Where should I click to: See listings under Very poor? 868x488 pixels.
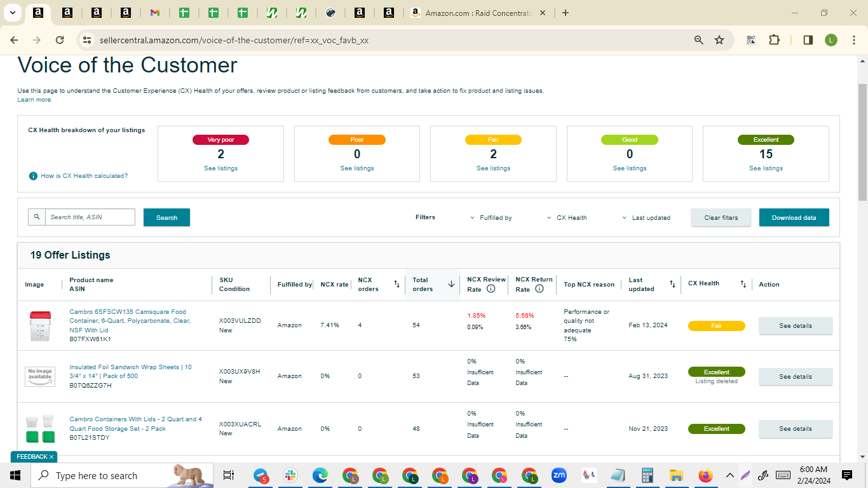pos(221,168)
